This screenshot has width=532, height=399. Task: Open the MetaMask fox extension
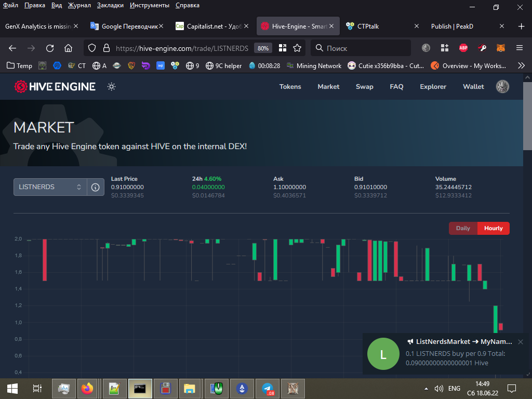click(x=500, y=48)
